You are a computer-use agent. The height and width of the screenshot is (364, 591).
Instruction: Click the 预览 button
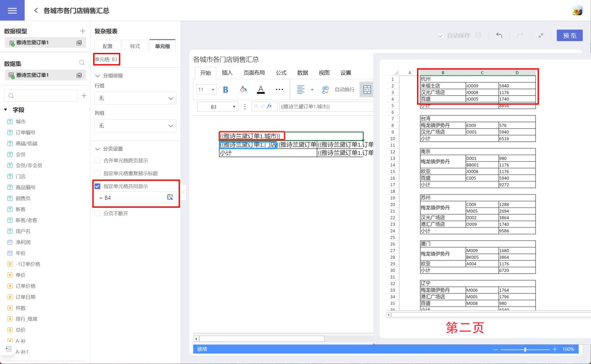coord(570,36)
